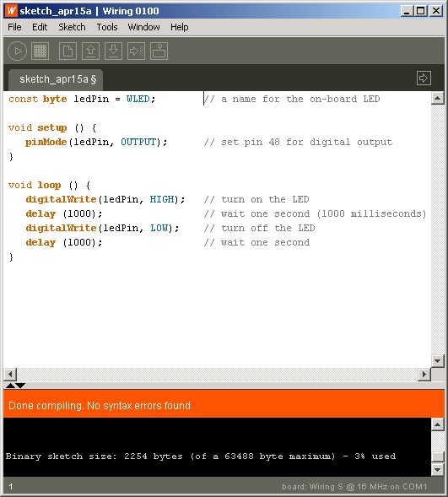Create a new sketch with New icon
The height and width of the screenshot is (497, 448).
pos(67,51)
